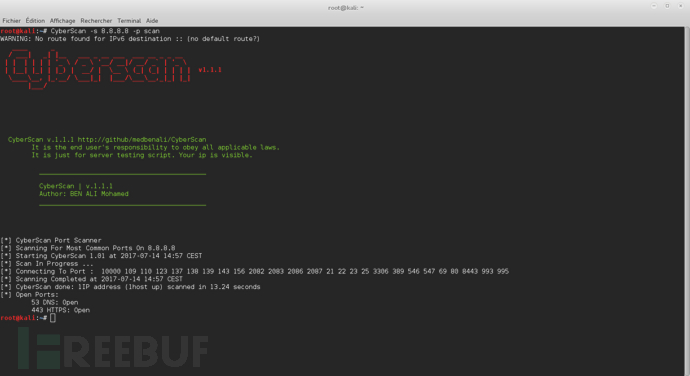Click the command line 'CyberScan -s 8.8.8.8 -p scan'
This screenshot has height=376, width=690.
105,31
